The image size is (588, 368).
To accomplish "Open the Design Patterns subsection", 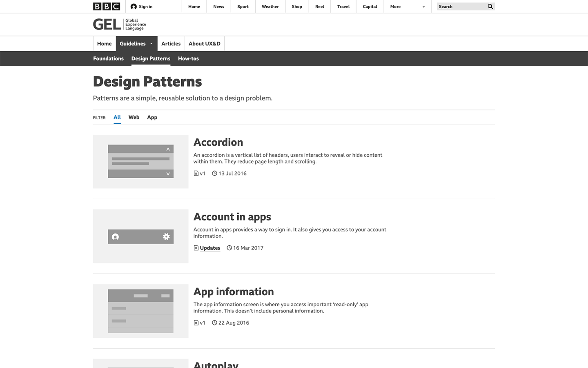I will click(151, 58).
